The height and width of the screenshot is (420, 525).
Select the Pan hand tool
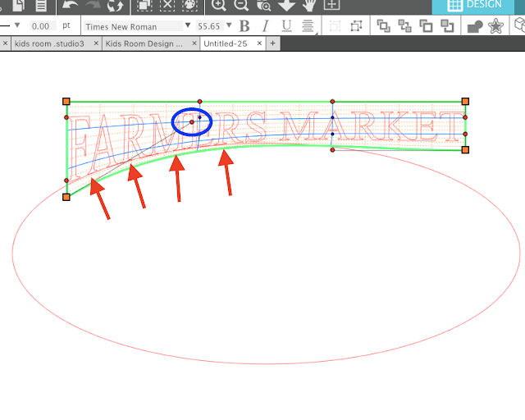308,5
